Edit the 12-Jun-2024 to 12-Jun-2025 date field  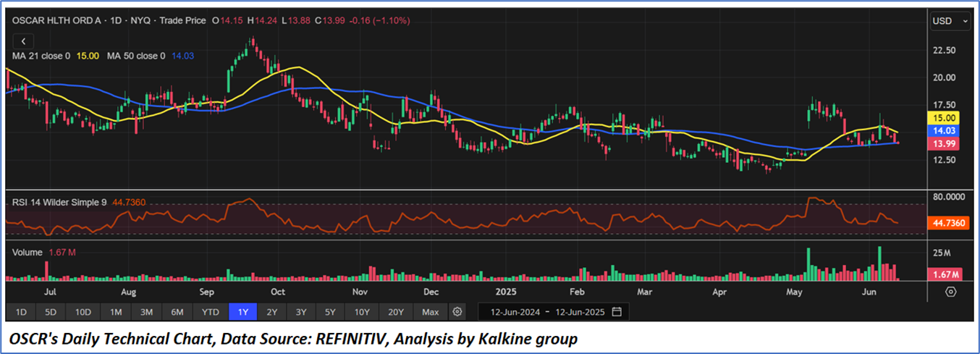click(x=553, y=312)
